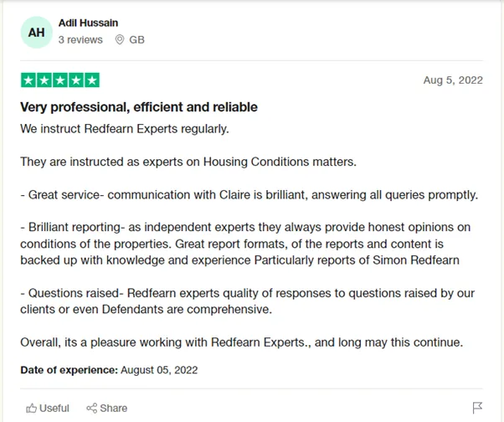
Task: Click the fifth green rating star
Action: pos(92,80)
